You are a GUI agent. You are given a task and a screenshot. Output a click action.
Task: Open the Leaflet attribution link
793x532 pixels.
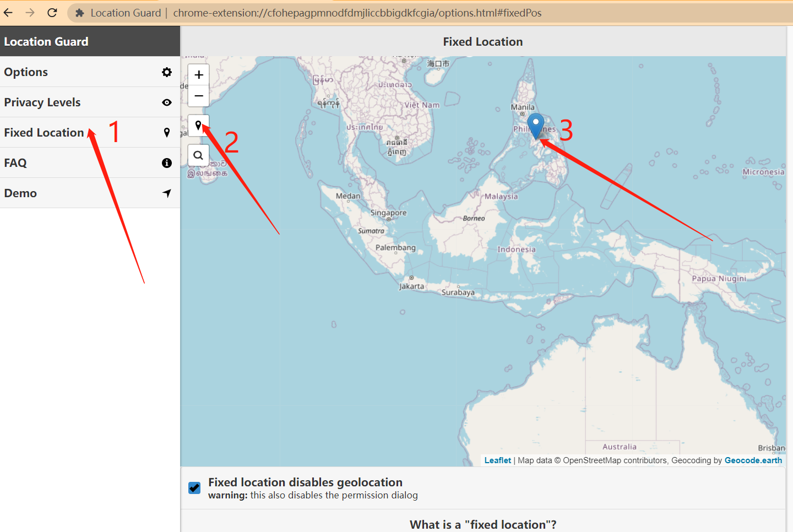click(x=498, y=460)
